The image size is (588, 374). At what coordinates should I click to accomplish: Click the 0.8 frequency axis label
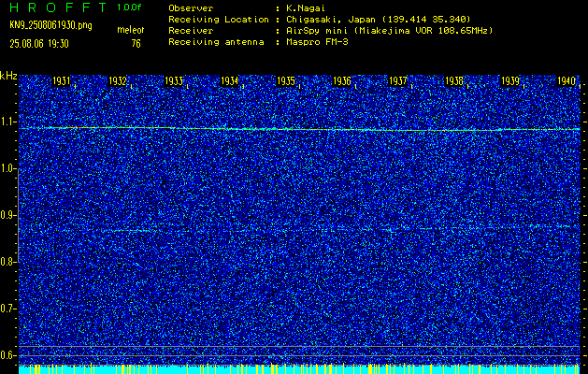tap(7, 262)
